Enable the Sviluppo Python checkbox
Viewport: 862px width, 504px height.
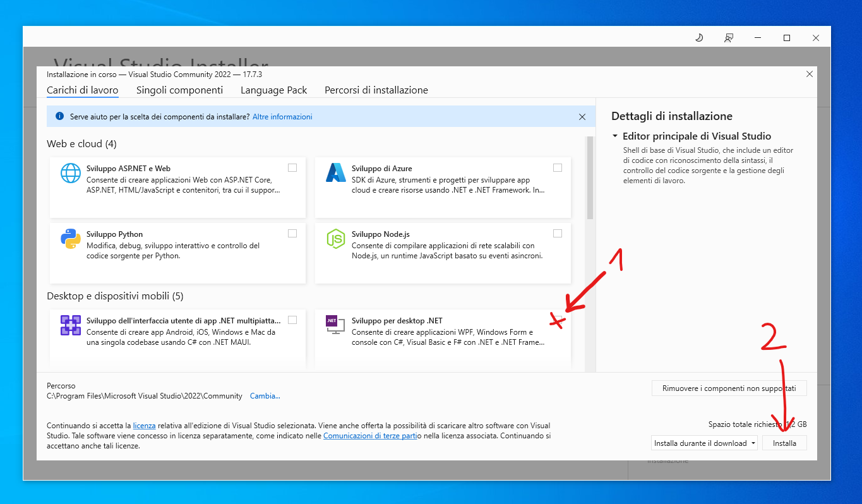pos(292,234)
